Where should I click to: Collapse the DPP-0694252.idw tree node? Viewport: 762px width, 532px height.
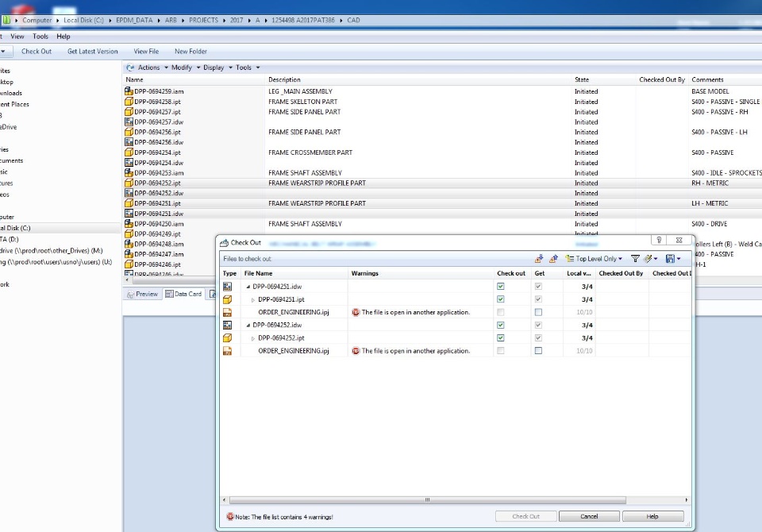click(248, 326)
